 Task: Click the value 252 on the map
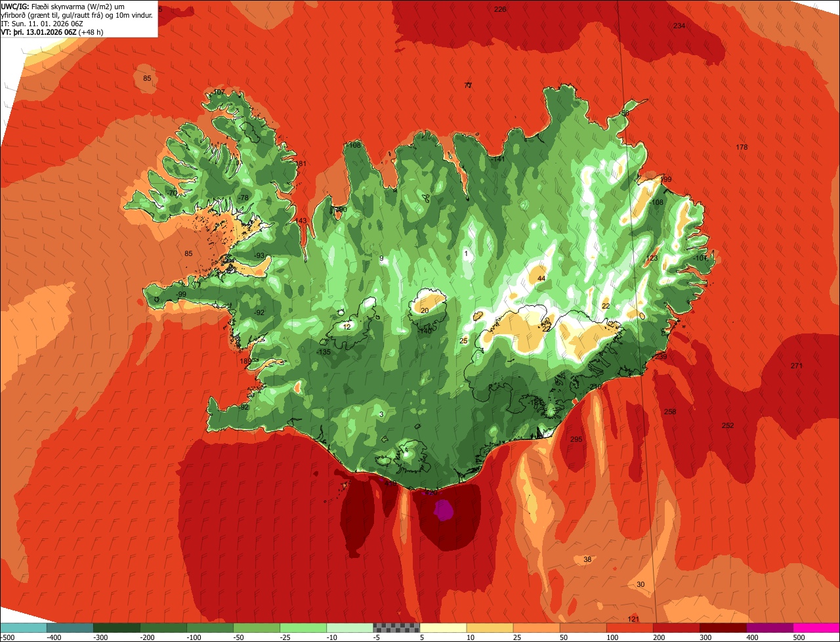click(728, 425)
